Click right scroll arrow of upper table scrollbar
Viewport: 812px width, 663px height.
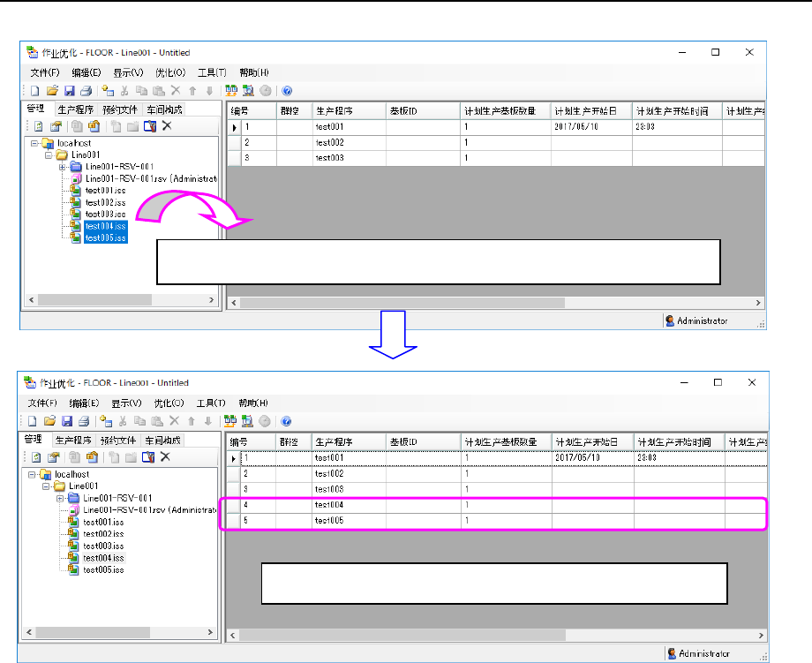(758, 303)
